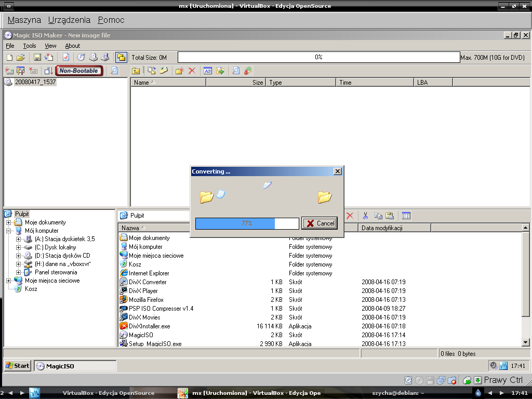Click the Properties checkmark document icon

[66, 57]
